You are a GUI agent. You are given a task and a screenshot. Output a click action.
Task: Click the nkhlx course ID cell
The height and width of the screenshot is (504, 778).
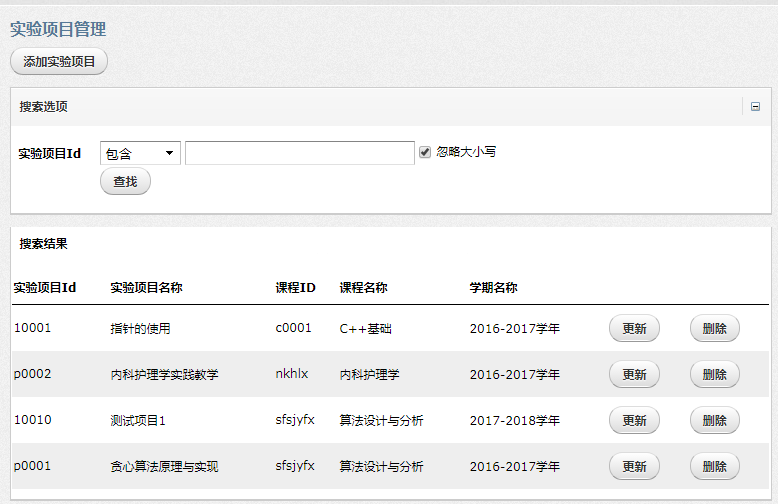(292, 374)
